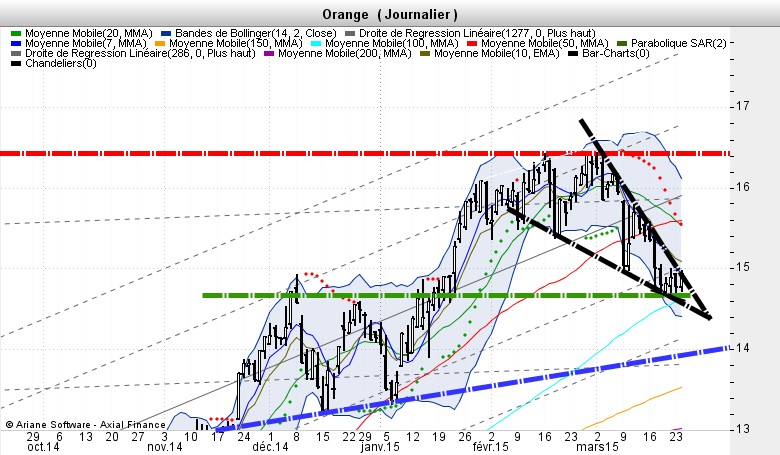780x455 pixels.
Task: Click the févr.15 month label
Action: 490,447
